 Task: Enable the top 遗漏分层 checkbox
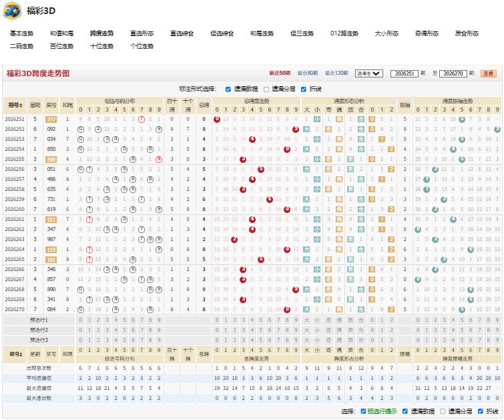266,89
